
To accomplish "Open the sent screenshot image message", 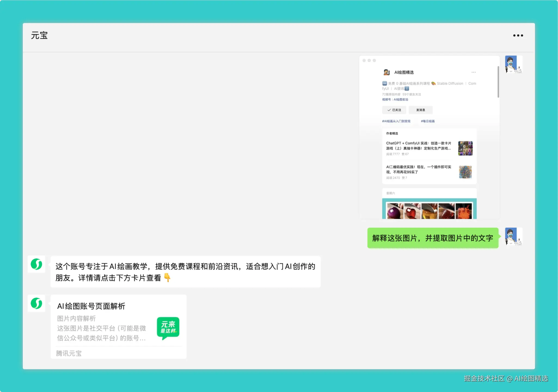I will click(430, 137).
